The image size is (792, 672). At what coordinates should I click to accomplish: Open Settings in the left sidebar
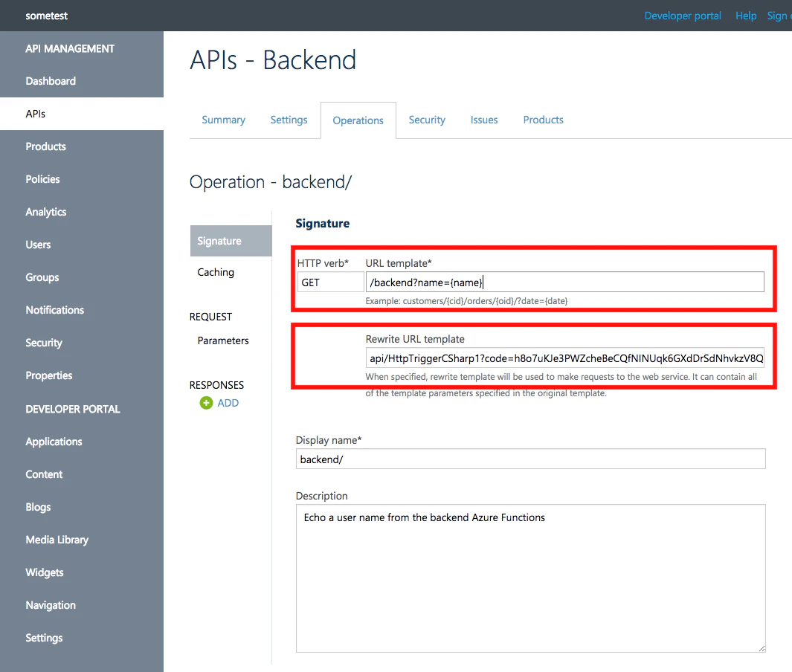[x=44, y=638]
